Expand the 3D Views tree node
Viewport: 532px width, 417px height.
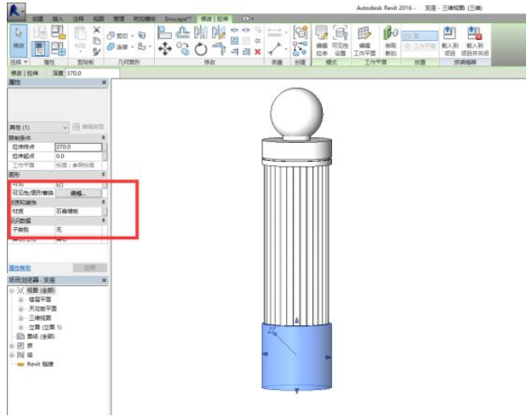click(x=20, y=318)
